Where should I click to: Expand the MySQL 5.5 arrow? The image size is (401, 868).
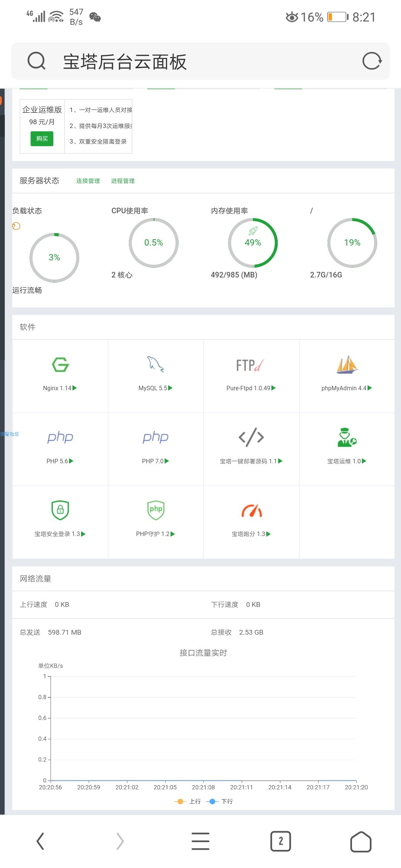click(170, 388)
